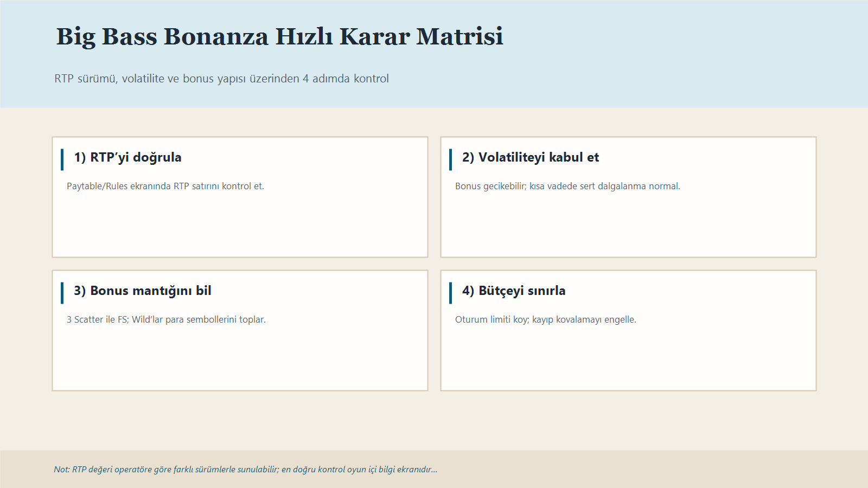
Task: Click the teal accent bar beside RTP'yi doğrula
Action: (62, 158)
